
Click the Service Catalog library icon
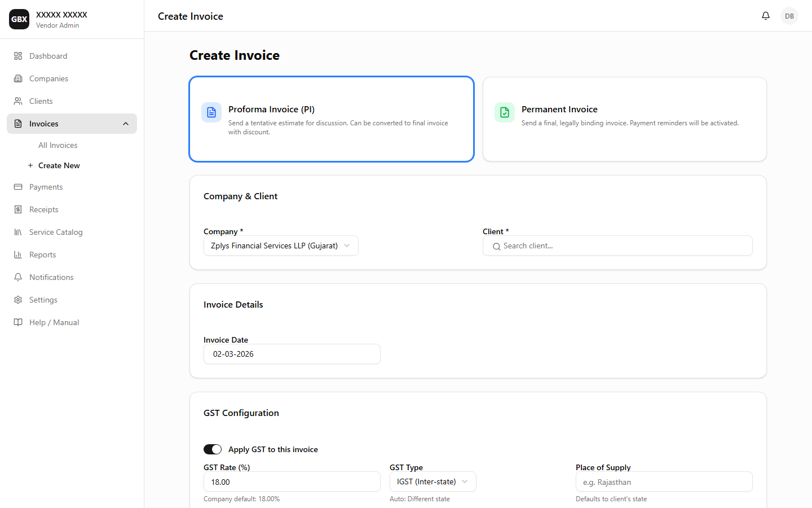[18, 232]
